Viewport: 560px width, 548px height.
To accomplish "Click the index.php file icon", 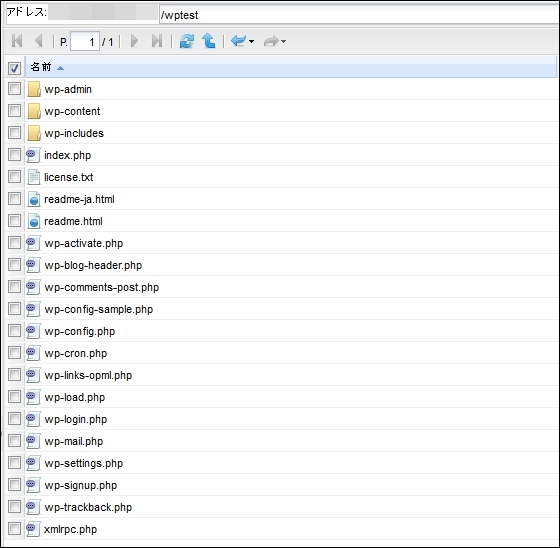I will tap(33, 155).
